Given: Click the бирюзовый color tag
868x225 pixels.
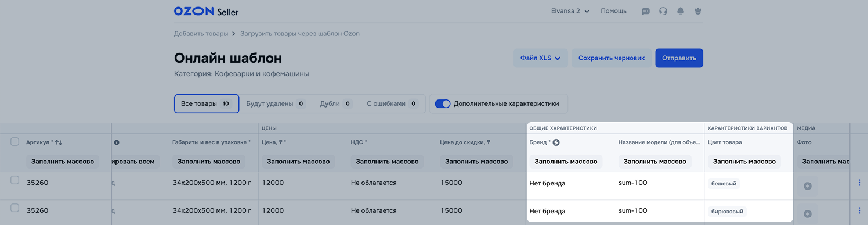Looking at the screenshot, I should pos(727,212).
